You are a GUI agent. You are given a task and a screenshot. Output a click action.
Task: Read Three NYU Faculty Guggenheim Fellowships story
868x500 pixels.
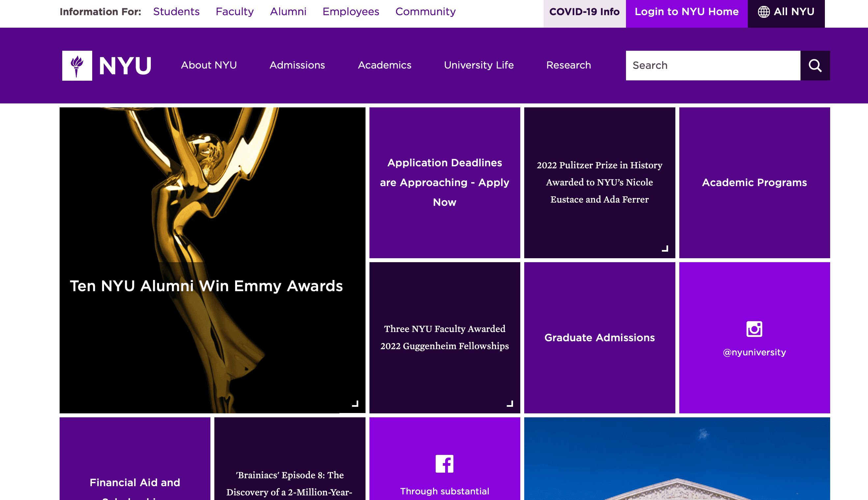(445, 338)
